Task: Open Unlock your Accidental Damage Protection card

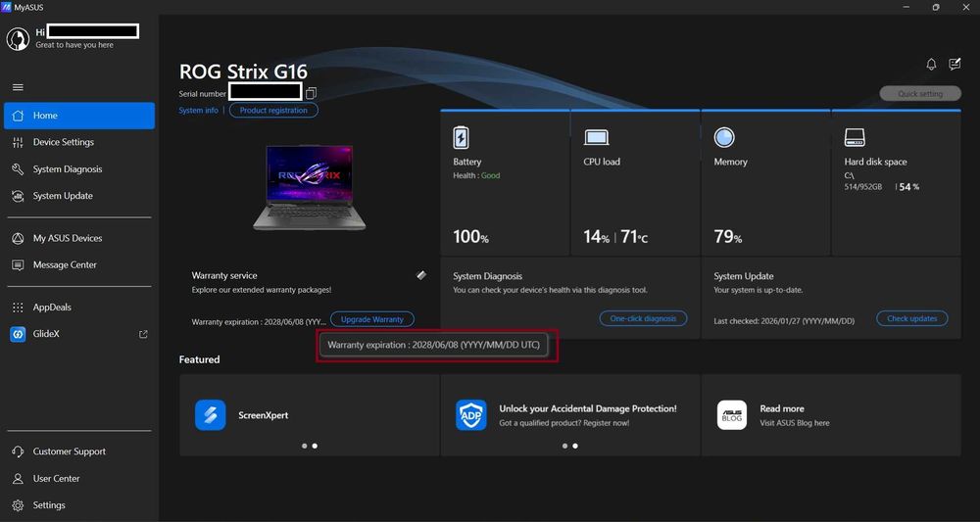Action: point(570,415)
